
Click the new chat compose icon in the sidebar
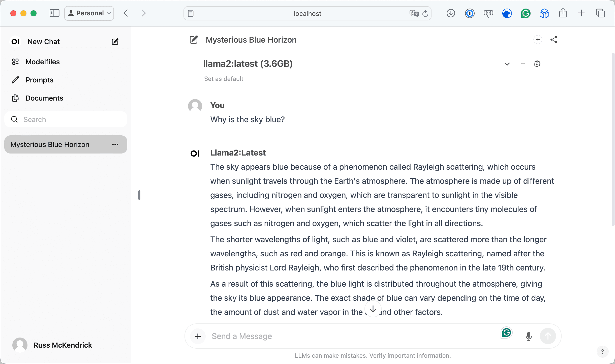pos(115,42)
